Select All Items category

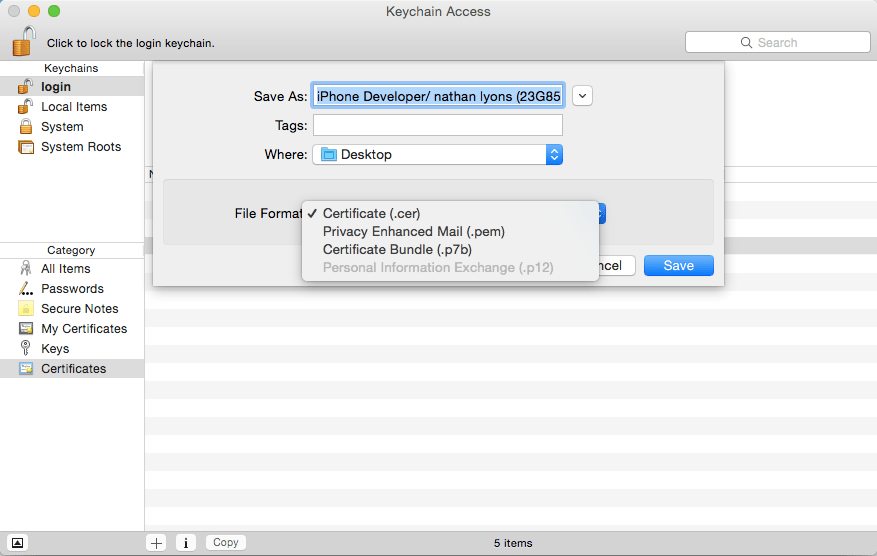click(x=72, y=268)
